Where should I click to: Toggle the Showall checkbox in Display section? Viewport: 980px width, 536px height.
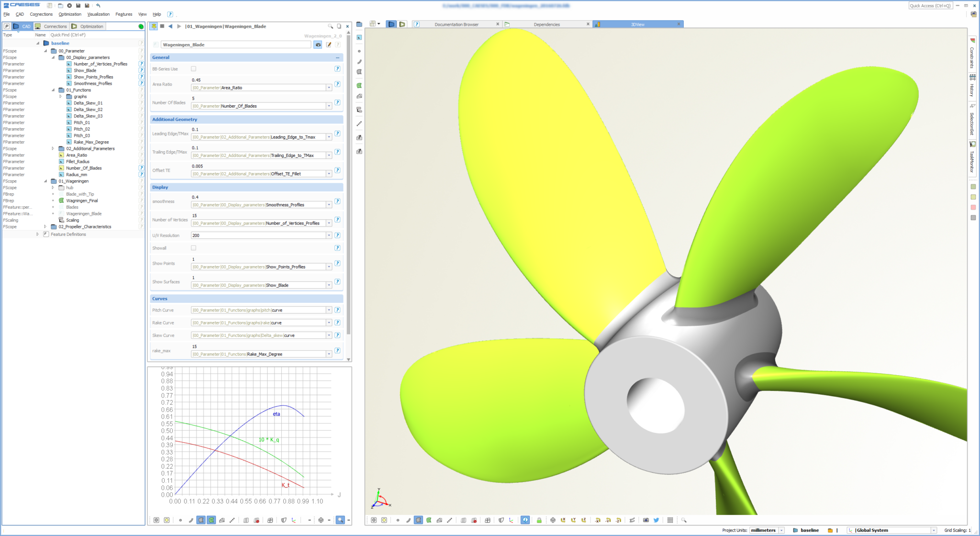coord(193,248)
